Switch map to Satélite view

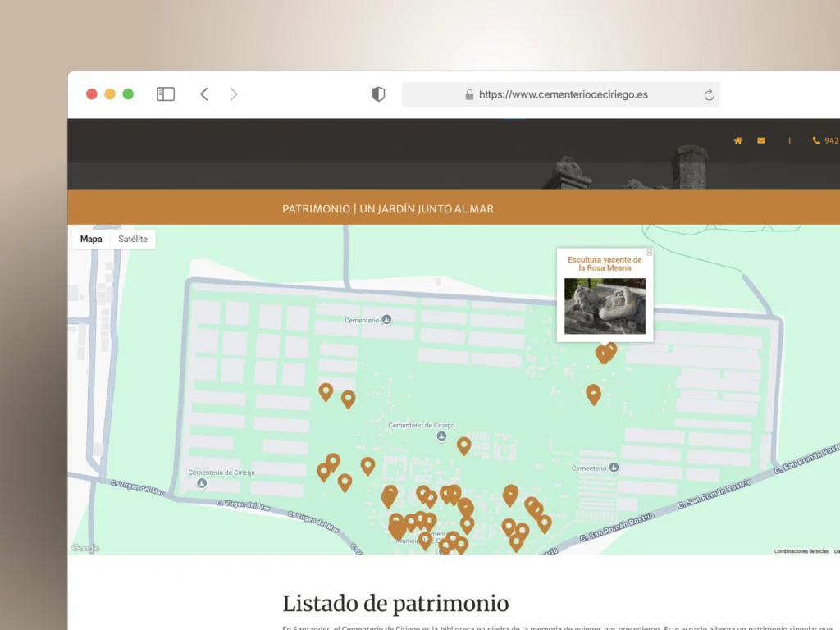click(133, 239)
